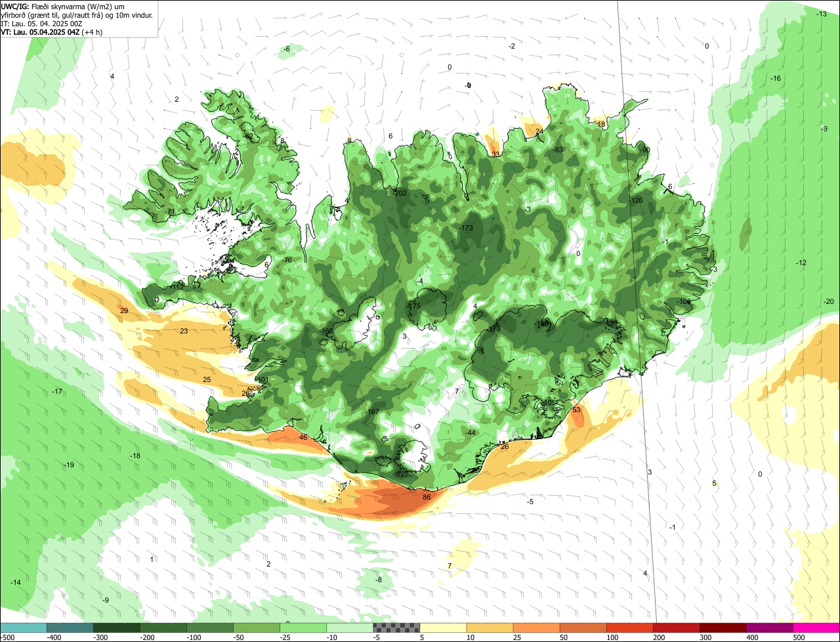Viewport: 840px width, 642px height.
Task: Click the legend swatch between -500 and -400
Action: 23,628
